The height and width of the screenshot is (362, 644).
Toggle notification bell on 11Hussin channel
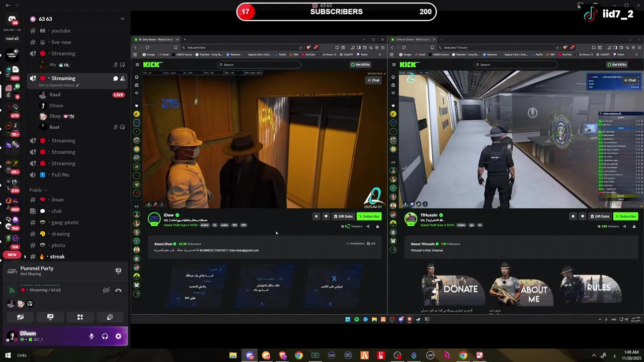tap(573, 216)
